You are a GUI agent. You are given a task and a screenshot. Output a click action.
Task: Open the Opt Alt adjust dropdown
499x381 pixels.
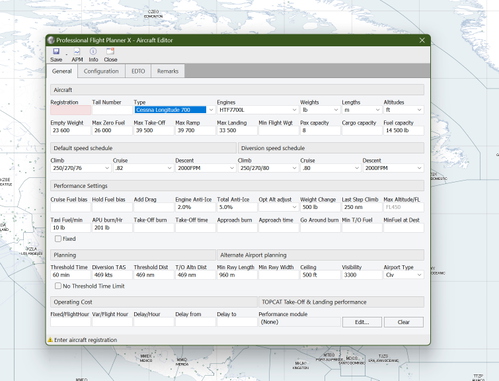pyautogui.click(x=294, y=207)
